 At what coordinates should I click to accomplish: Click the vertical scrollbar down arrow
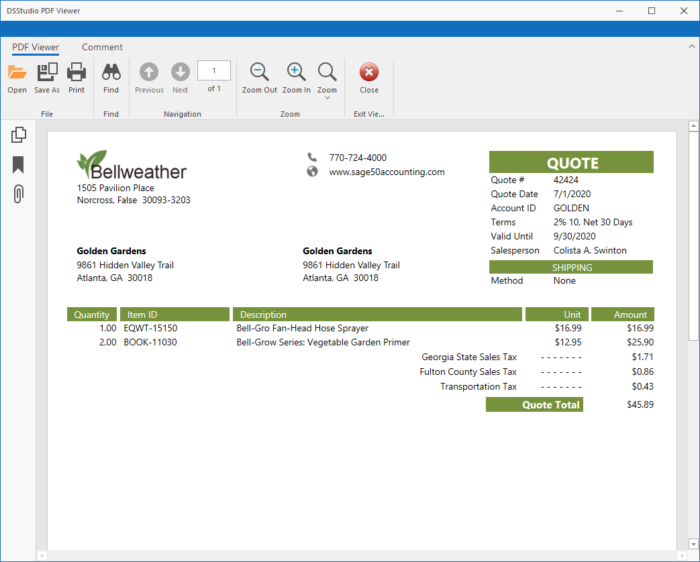[693, 544]
